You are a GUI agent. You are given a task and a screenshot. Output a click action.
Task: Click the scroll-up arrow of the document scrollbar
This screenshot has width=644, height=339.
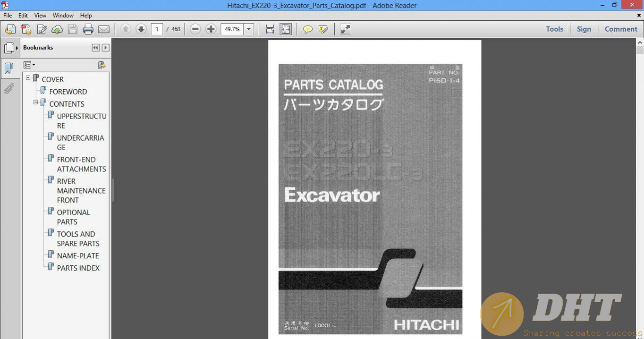[640, 42]
